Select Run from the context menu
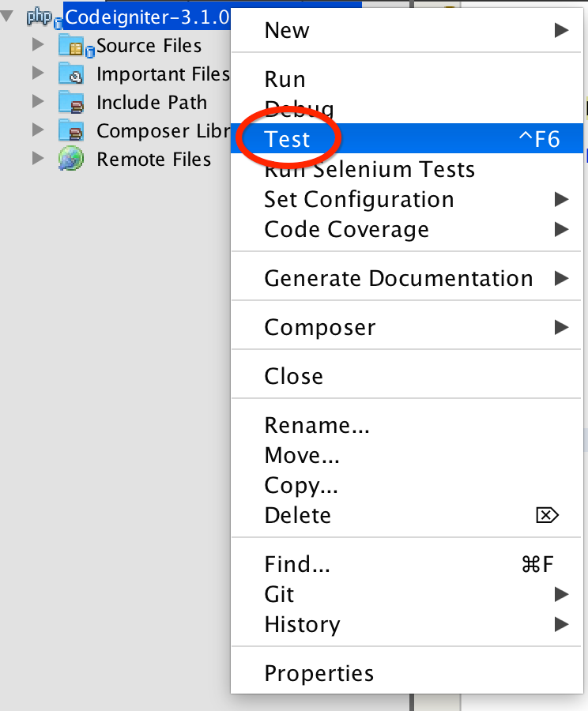This screenshot has width=588, height=711. tap(407, 79)
